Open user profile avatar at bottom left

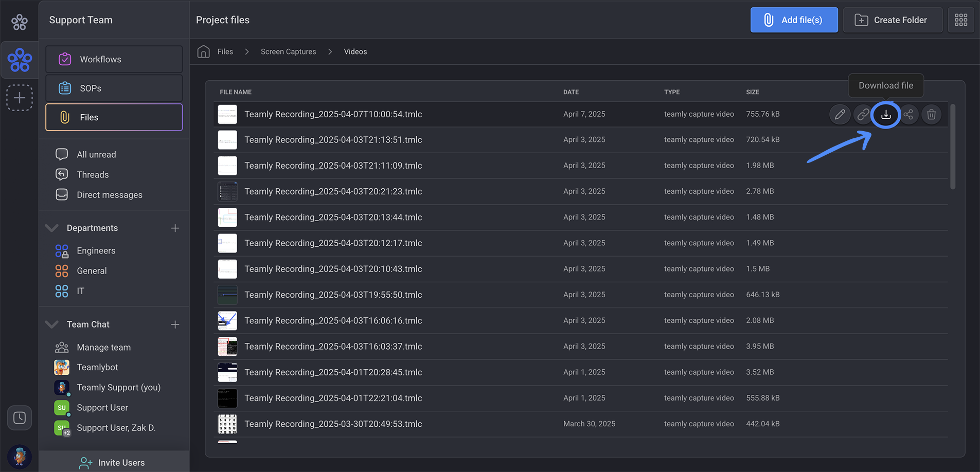point(20,457)
